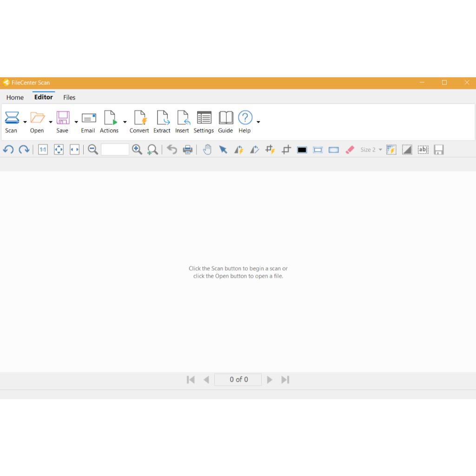Image resolution: width=476 pixels, height=476 pixels.
Task: Open the Size 2 dropdown
Action: 371,150
